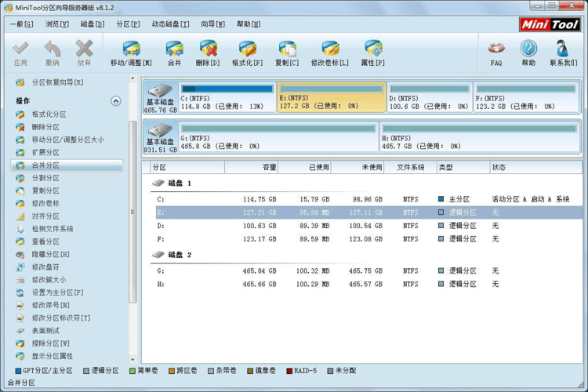
Task: Open the 向导[W] menu
Action: [213, 24]
